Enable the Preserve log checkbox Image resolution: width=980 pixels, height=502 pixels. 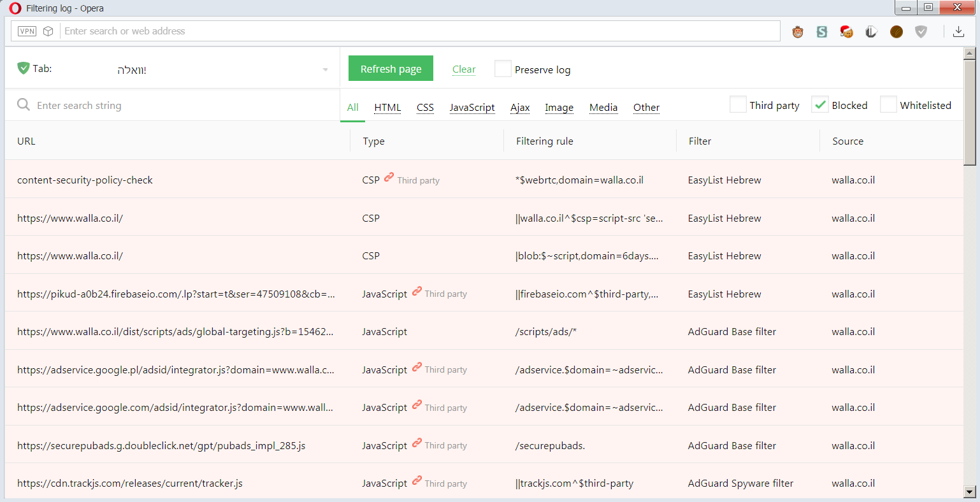tap(503, 69)
